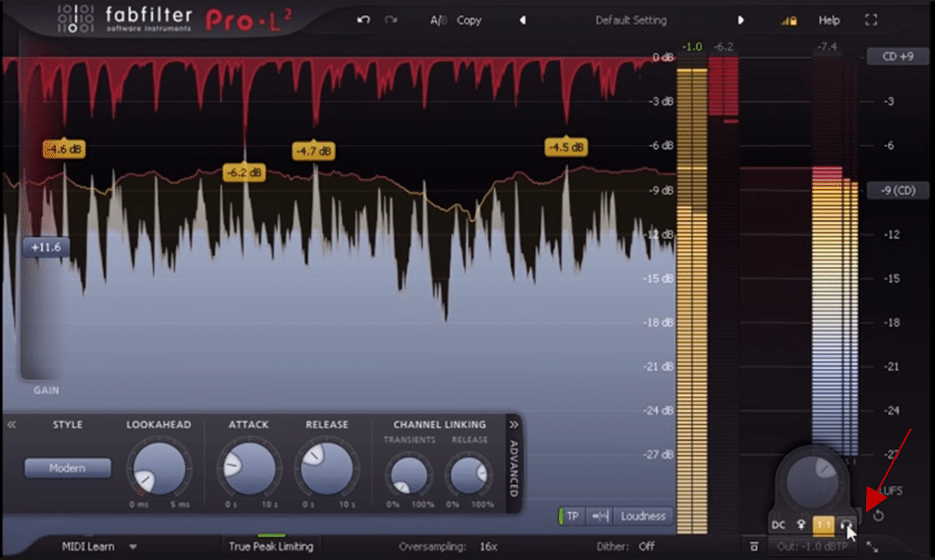Viewport: 935px width, 560px height.
Task: Click the -4.7 dB peak label
Action: coord(314,151)
